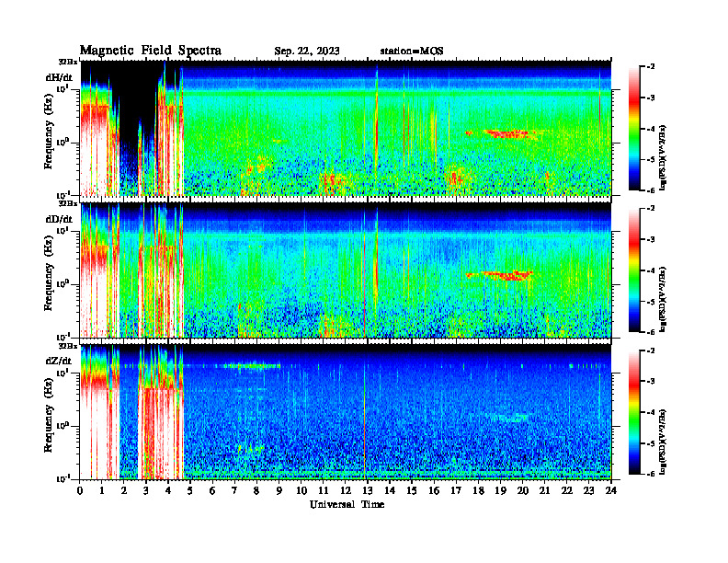Click the "Universal Time" axis title
728x563 pixels.
347,504
